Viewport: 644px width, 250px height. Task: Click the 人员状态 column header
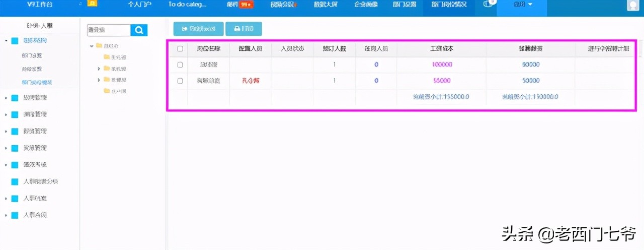pyautogui.click(x=292, y=49)
